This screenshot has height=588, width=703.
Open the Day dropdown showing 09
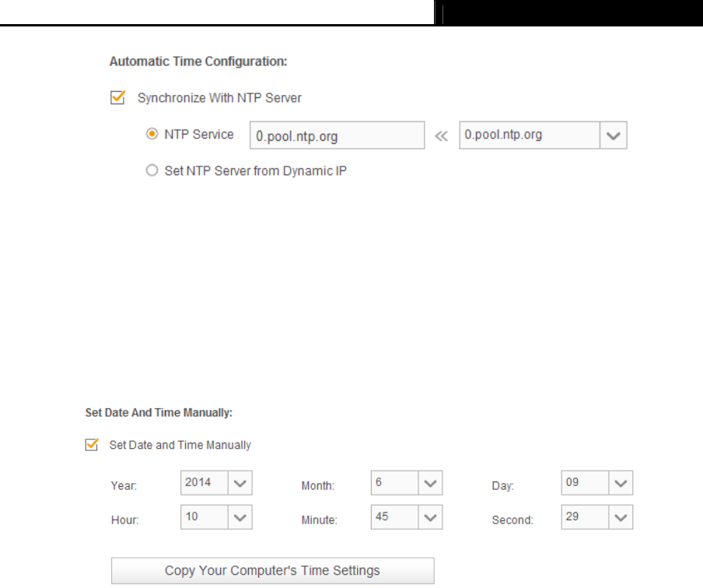coord(597,482)
